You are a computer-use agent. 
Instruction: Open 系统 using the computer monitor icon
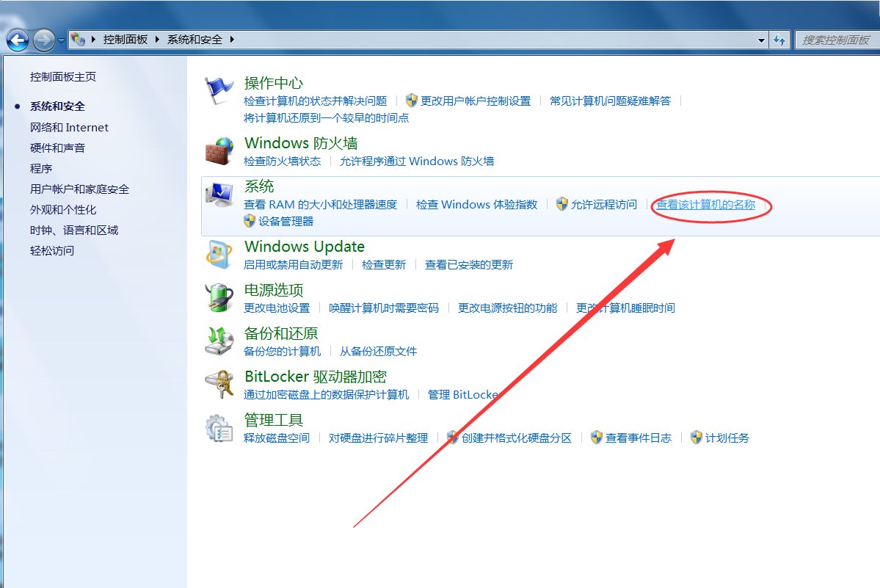[218, 193]
